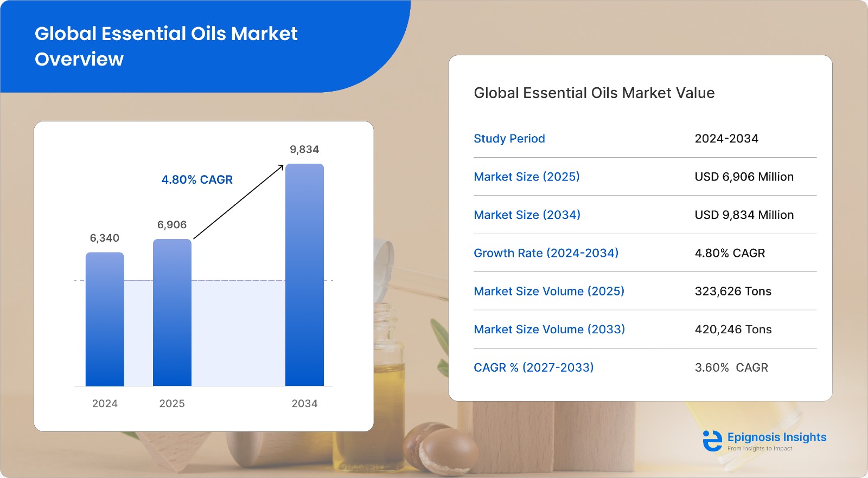Click the Epignosis Insights brand name
Viewport: 868px width, 478px height.
click(777, 437)
